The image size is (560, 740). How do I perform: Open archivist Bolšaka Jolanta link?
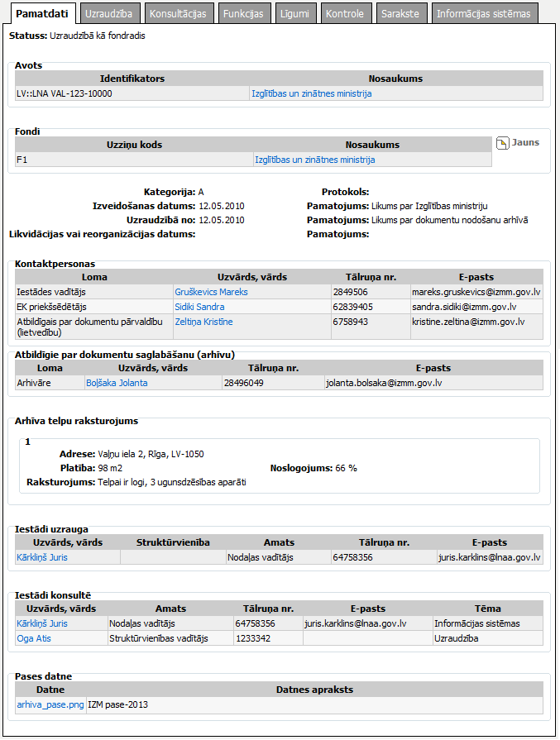coord(118,383)
